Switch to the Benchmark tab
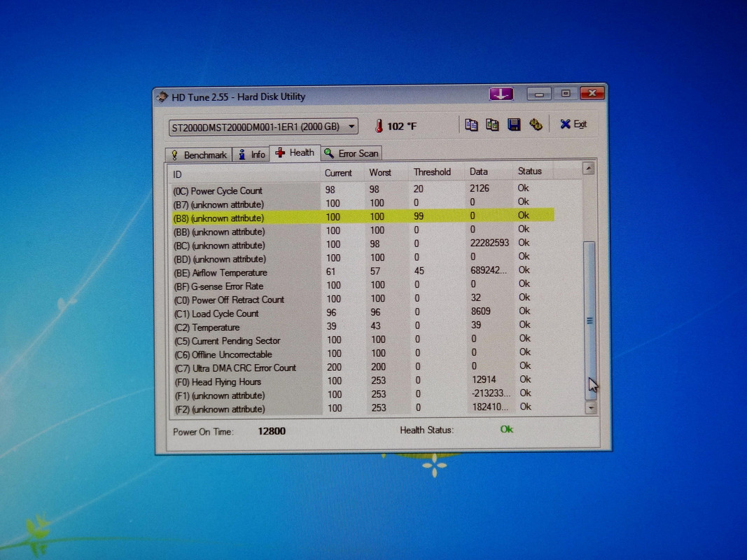 pyautogui.click(x=199, y=155)
